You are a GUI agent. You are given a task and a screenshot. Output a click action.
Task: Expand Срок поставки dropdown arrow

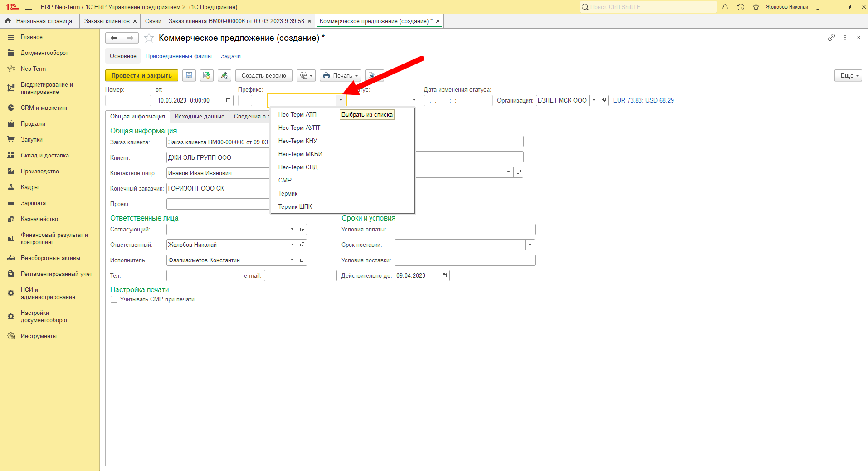[530, 245]
